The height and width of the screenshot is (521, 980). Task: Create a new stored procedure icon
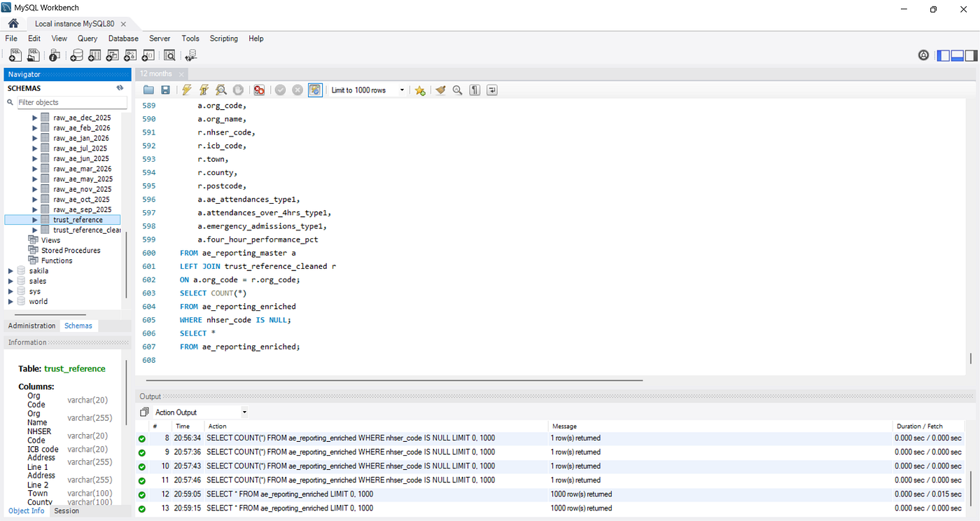pyautogui.click(x=130, y=55)
